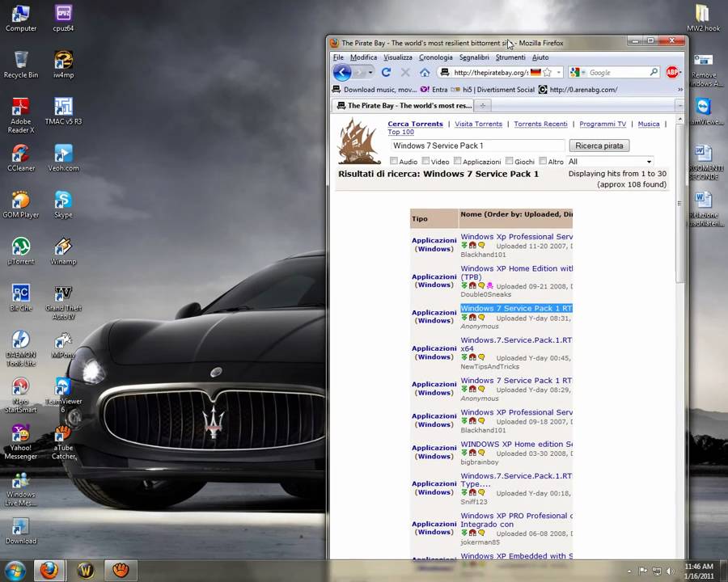
Task: Open the MW2 hook folder
Action: tap(703, 19)
